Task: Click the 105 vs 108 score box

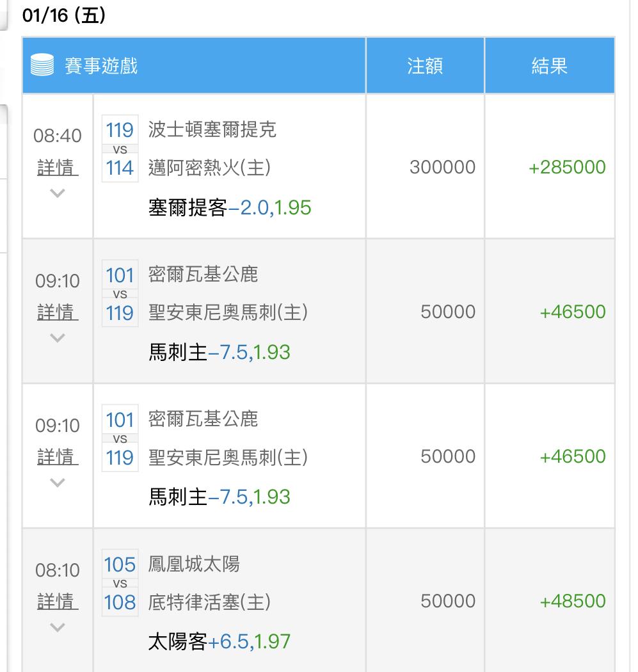Action: click(x=120, y=583)
